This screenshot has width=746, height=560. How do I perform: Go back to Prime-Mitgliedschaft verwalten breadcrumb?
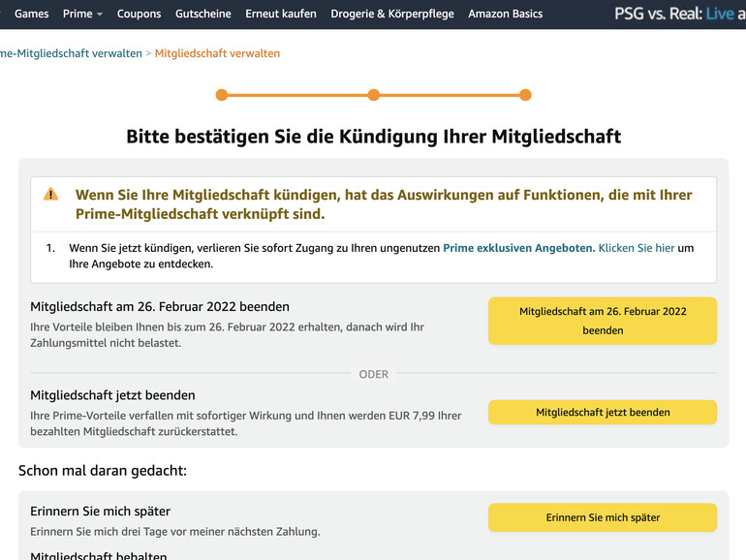tap(71, 53)
